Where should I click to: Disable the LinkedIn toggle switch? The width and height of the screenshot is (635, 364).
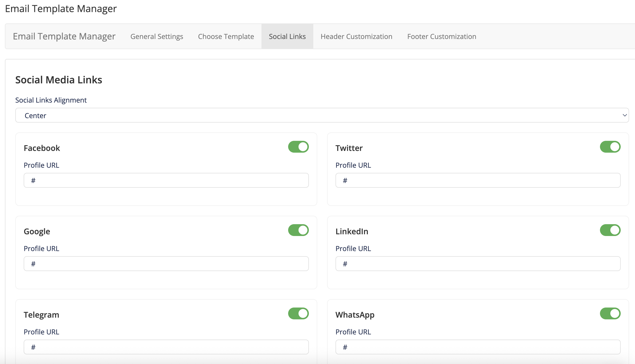point(610,230)
